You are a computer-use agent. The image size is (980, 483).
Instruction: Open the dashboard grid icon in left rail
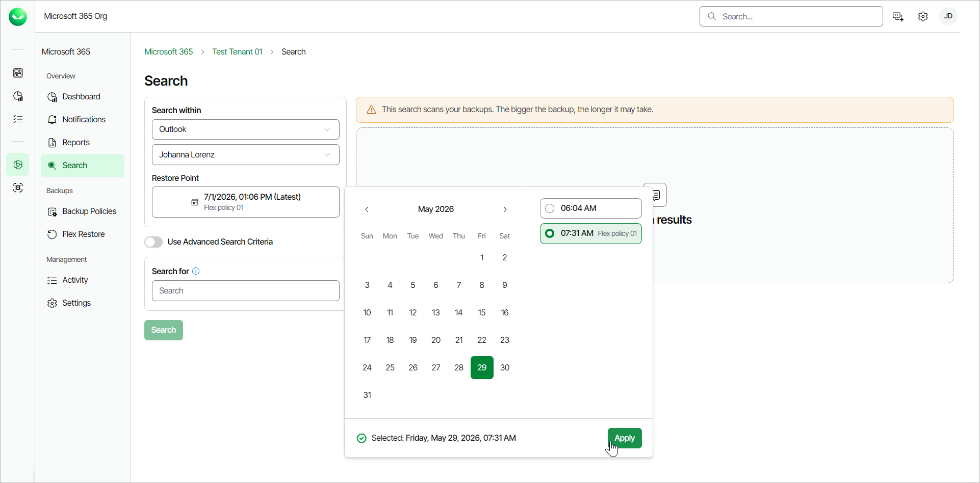pos(18,73)
